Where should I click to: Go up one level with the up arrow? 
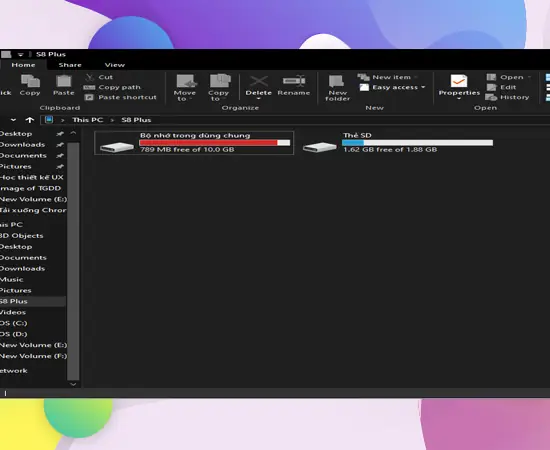[30, 120]
